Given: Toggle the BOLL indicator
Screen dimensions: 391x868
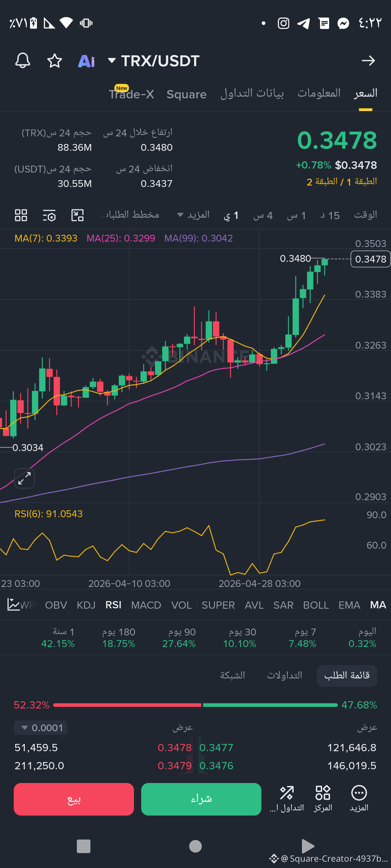Looking at the screenshot, I should pos(316,605).
